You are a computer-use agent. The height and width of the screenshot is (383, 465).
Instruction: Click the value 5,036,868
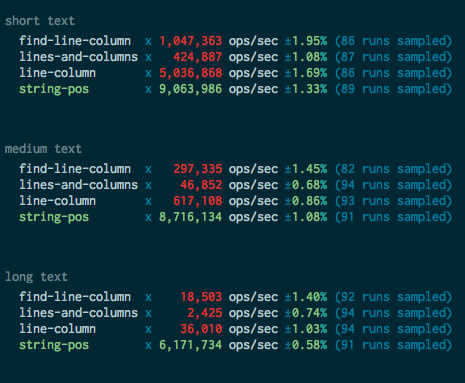191,73
